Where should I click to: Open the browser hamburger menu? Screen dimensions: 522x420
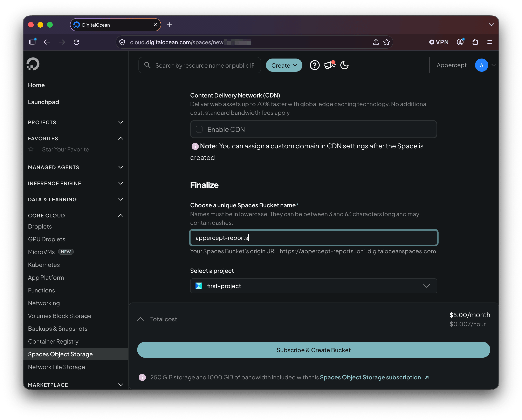point(490,42)
